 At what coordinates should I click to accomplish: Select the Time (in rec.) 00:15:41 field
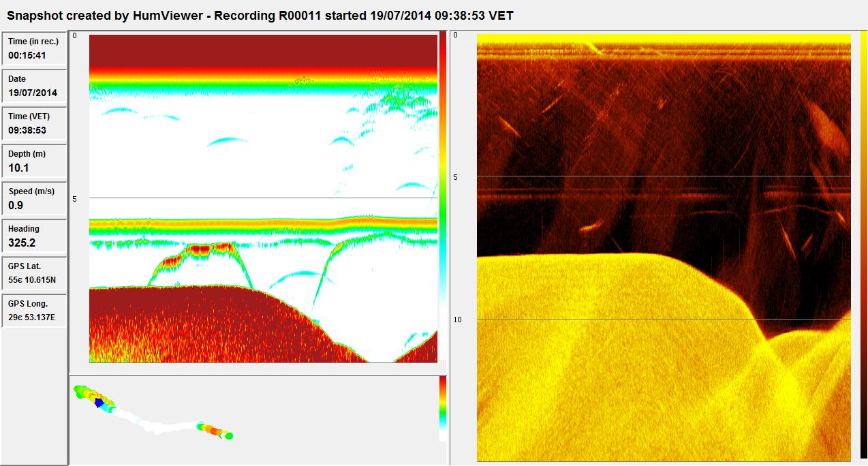[34, 48]
